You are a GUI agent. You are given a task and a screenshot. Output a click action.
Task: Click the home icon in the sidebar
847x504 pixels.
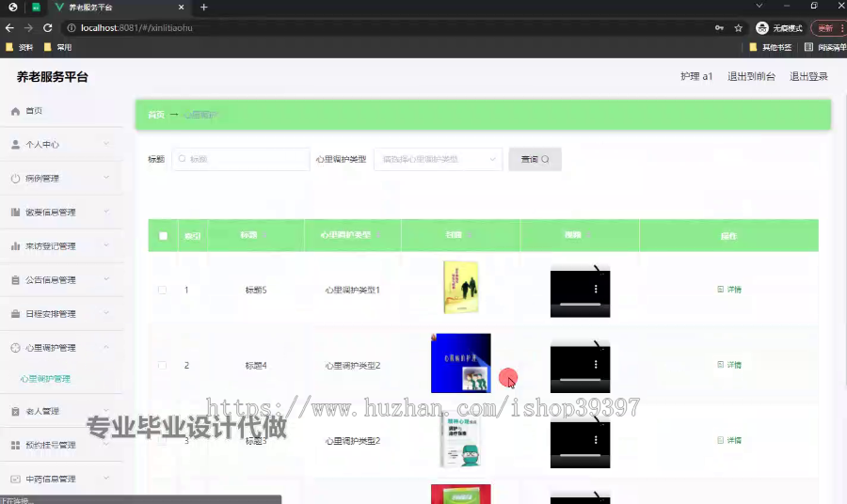15,111
